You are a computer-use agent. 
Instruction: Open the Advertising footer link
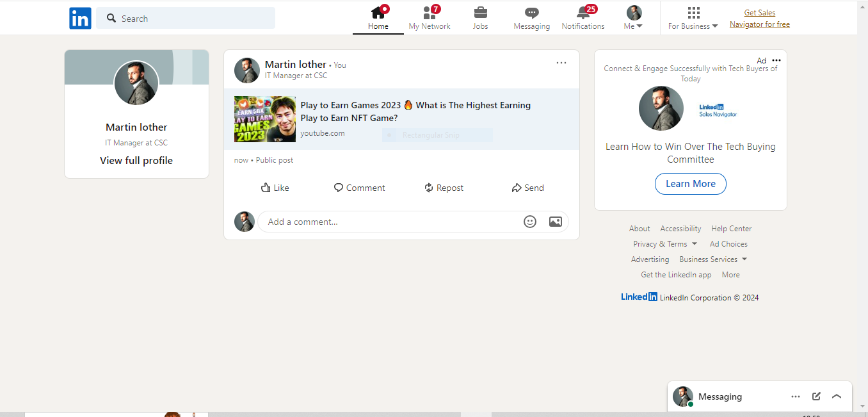[x=650, y=259]
